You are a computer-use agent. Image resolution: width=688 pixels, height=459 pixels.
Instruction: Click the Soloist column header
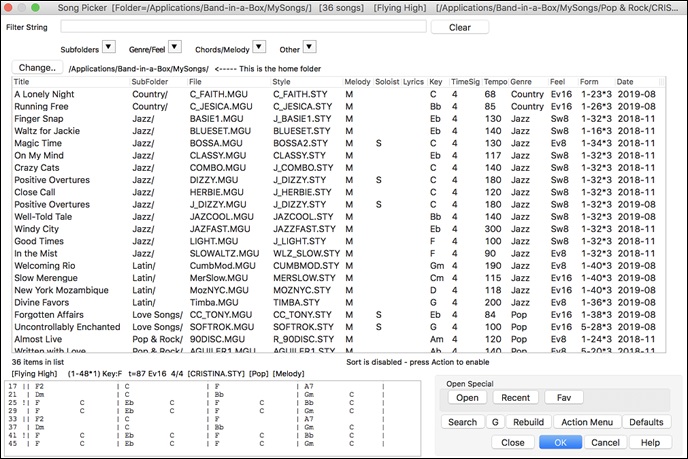(387, 82)
